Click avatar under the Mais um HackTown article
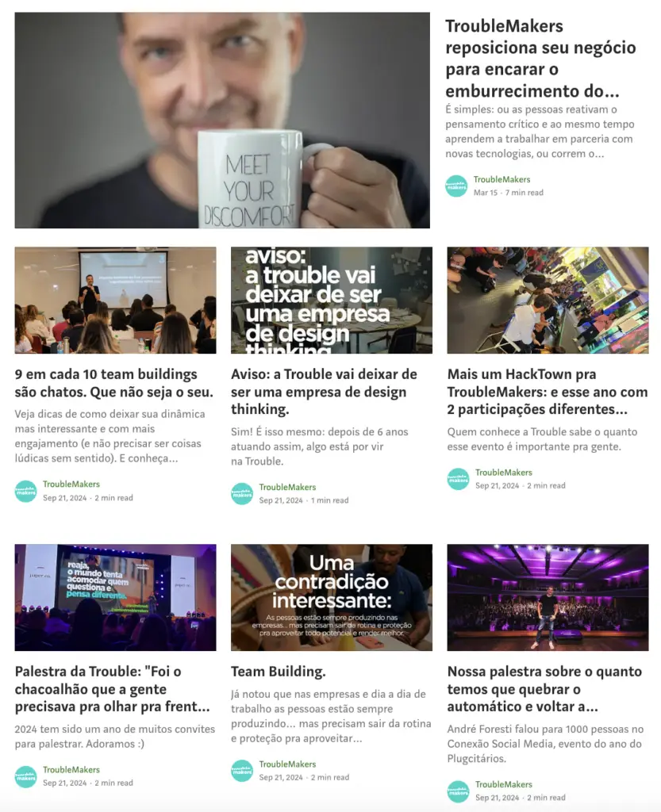Viewport: 661px width, 812px height. coord(459,479)
